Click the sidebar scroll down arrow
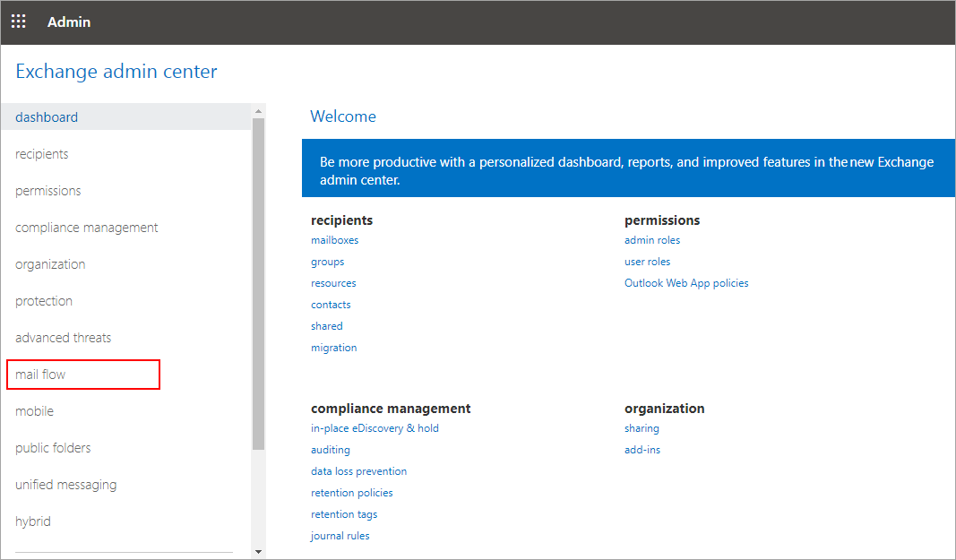 (x=259, y=551)
